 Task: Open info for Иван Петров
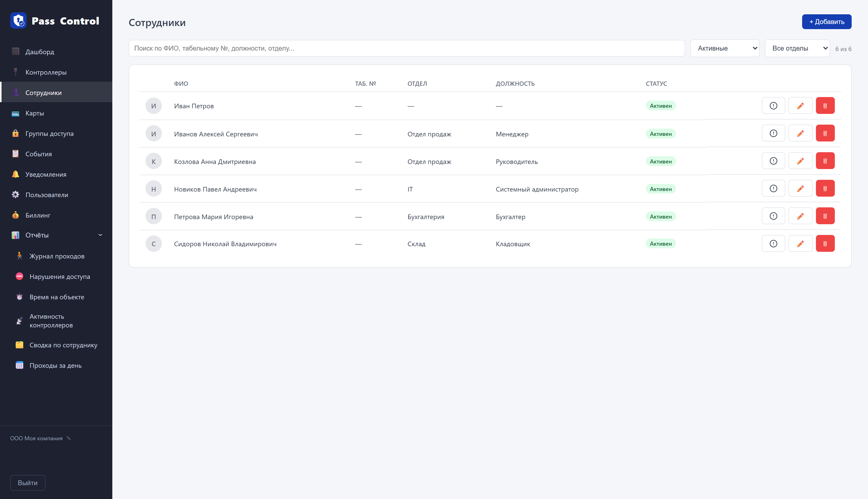pyautogui.click(x=773, y=105)
